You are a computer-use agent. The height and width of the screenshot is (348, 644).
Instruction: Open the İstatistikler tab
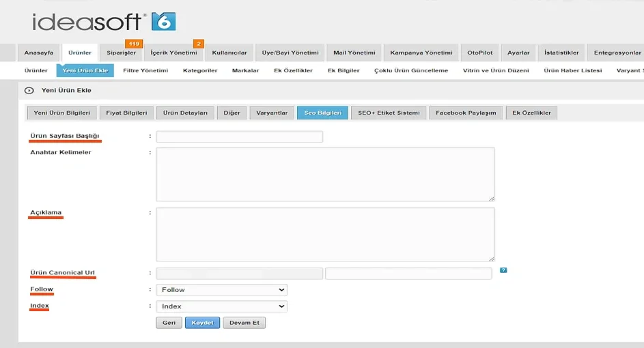[x=561, y=53]
